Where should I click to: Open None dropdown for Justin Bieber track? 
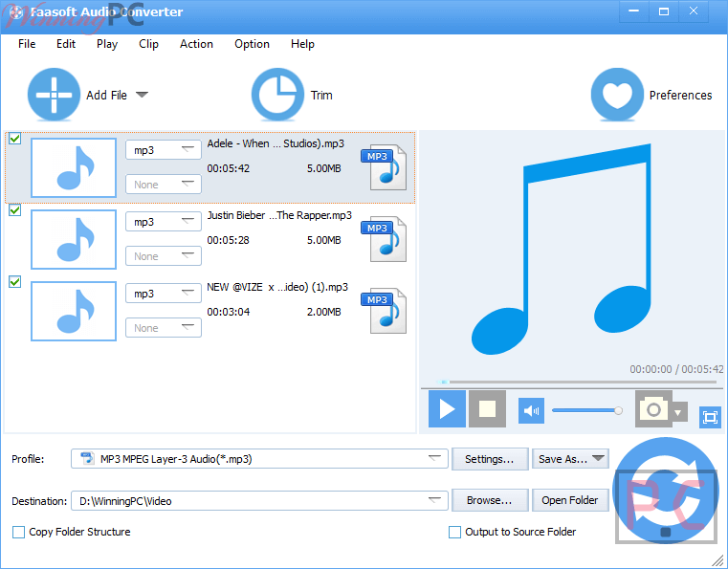click(x=164, y=256)
